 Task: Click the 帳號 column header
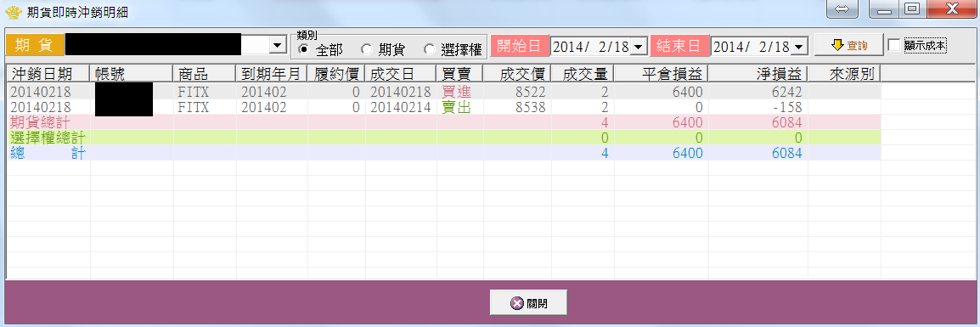(132, 74)
